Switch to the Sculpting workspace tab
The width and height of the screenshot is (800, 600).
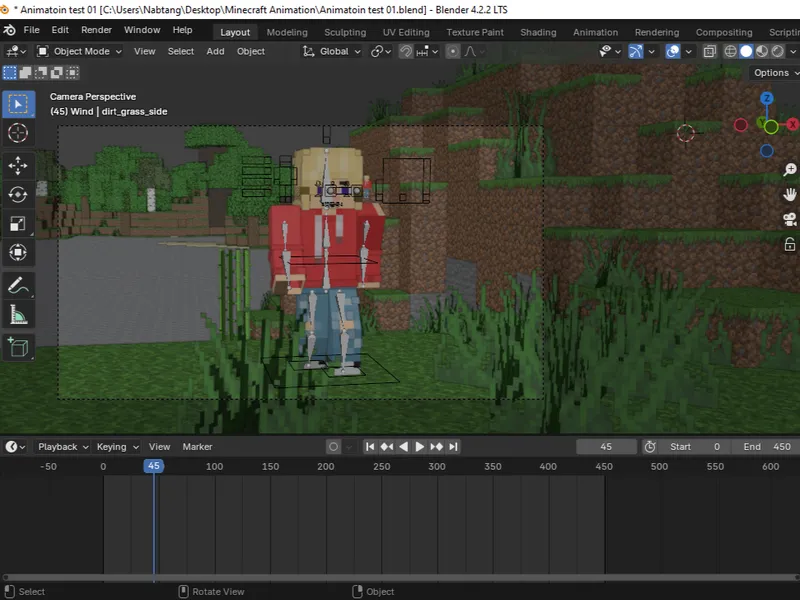[x=344, y=32]
